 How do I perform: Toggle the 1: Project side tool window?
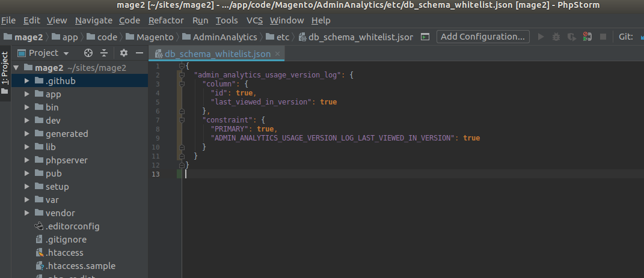pos(5,73)
